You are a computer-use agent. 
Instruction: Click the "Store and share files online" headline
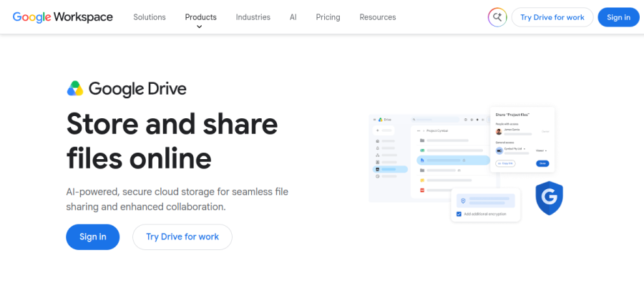click(x=172, y=141)
